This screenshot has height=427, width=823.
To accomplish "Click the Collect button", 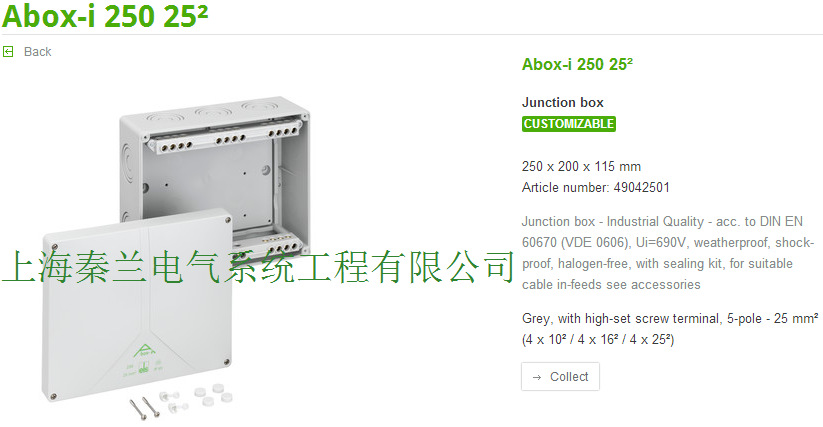I will (560, 377).
